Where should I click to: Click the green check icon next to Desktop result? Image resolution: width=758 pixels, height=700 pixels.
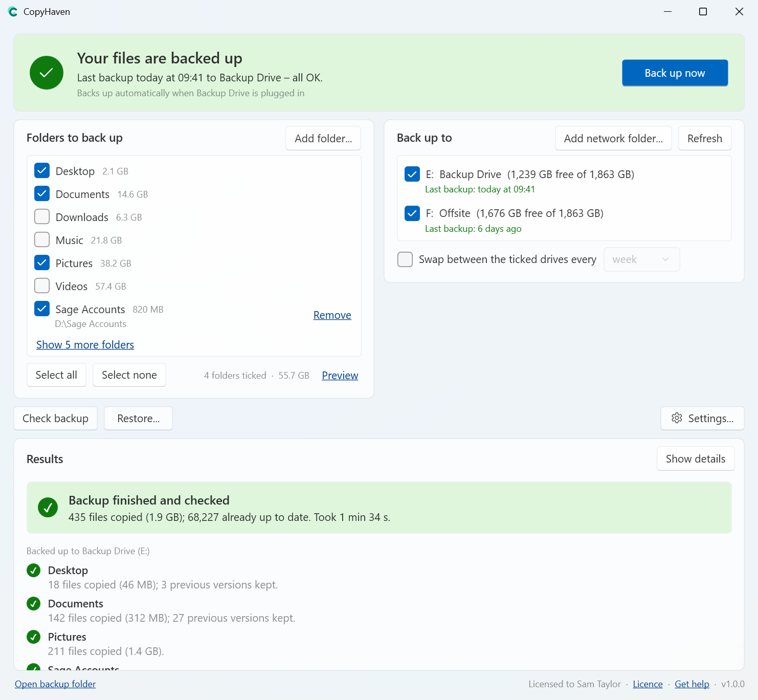coord(34,570)
